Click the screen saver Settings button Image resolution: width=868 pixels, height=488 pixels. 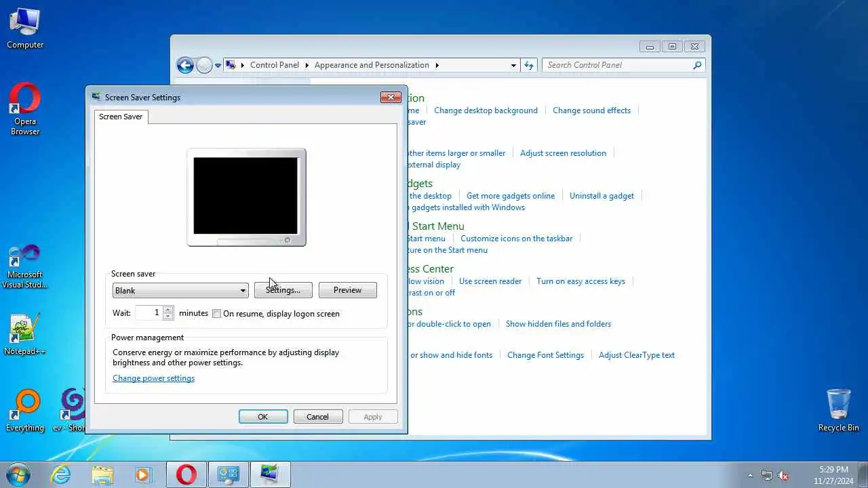(283, 290)
